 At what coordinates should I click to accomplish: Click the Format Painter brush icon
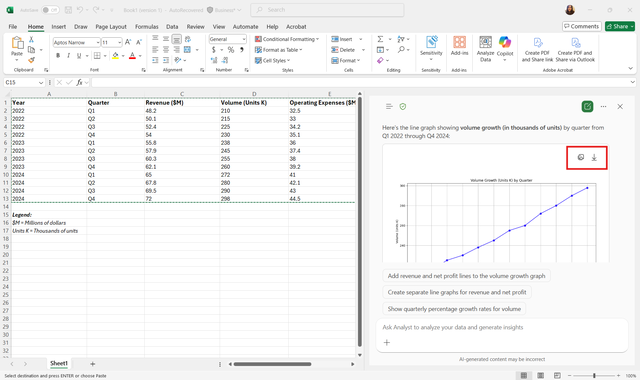pyautogui.click(x=31, y=60)
